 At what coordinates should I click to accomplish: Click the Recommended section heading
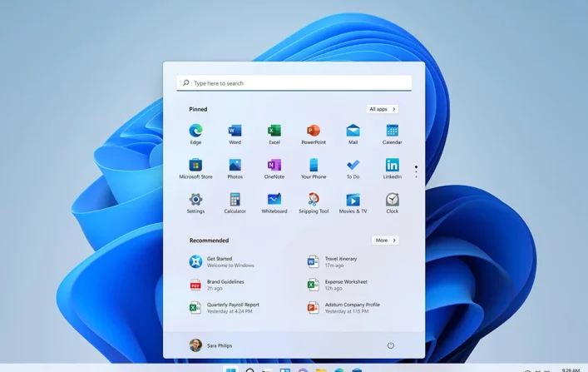209,241
